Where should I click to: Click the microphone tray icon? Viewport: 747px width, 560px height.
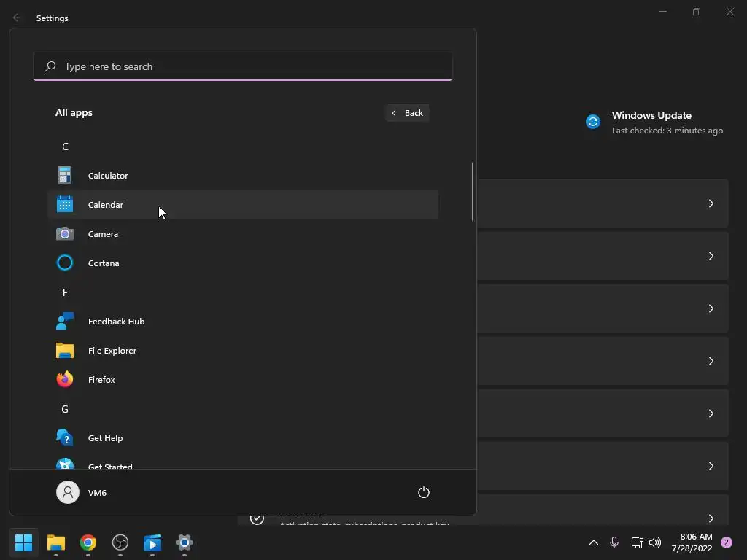click(x=614, y=542)
